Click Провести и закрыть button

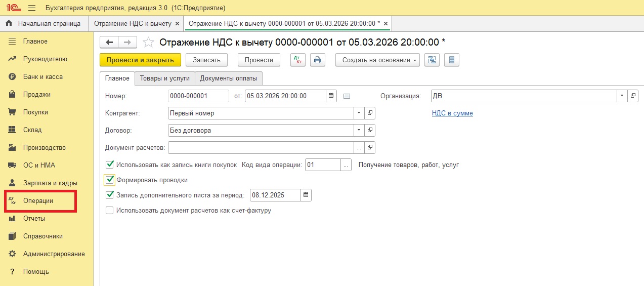(140, 60)
